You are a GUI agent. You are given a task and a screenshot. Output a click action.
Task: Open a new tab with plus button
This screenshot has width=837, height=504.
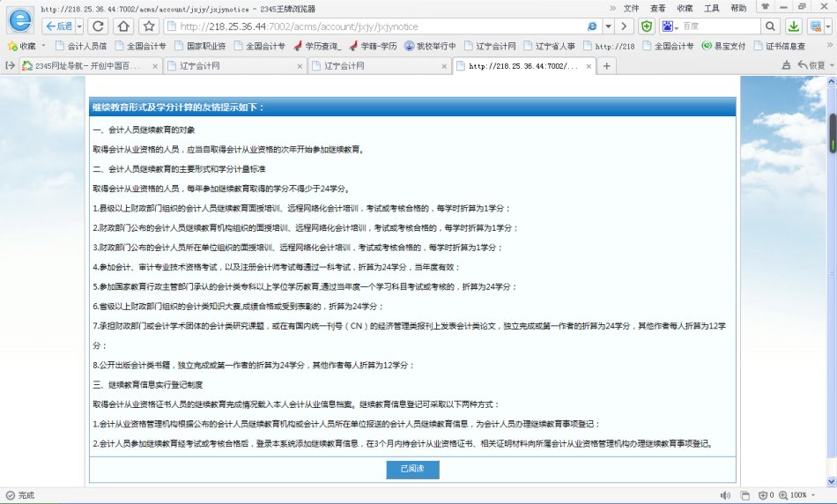(x=606, y=66)
